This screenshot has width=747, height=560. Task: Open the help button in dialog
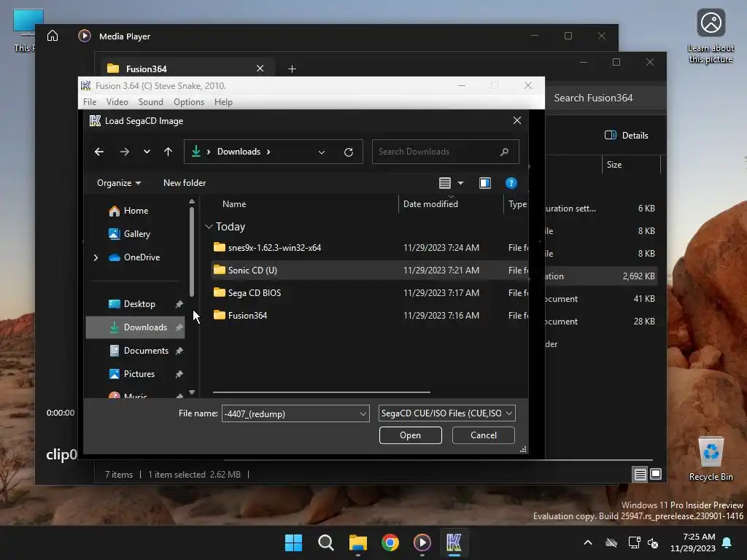tap(511, 183)
